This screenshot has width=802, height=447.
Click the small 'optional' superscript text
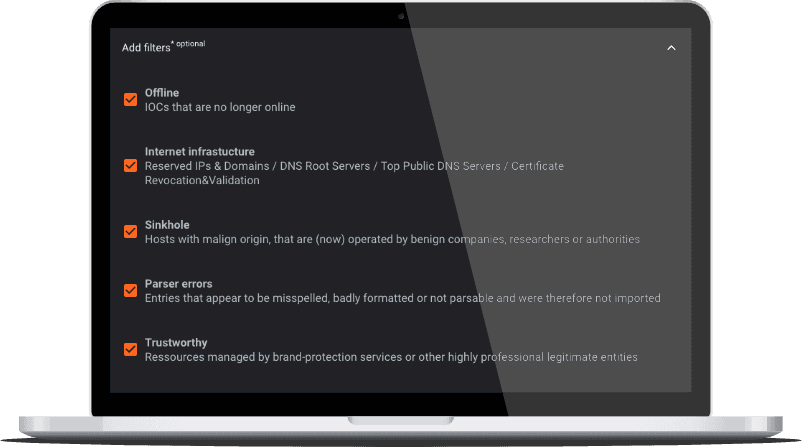(x=190, y=43)
